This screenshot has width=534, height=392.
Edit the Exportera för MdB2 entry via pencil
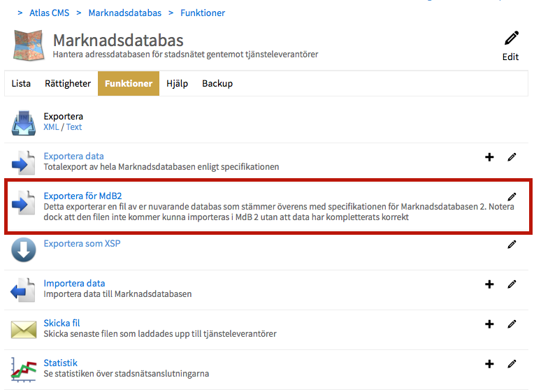[x=512, y=197]
